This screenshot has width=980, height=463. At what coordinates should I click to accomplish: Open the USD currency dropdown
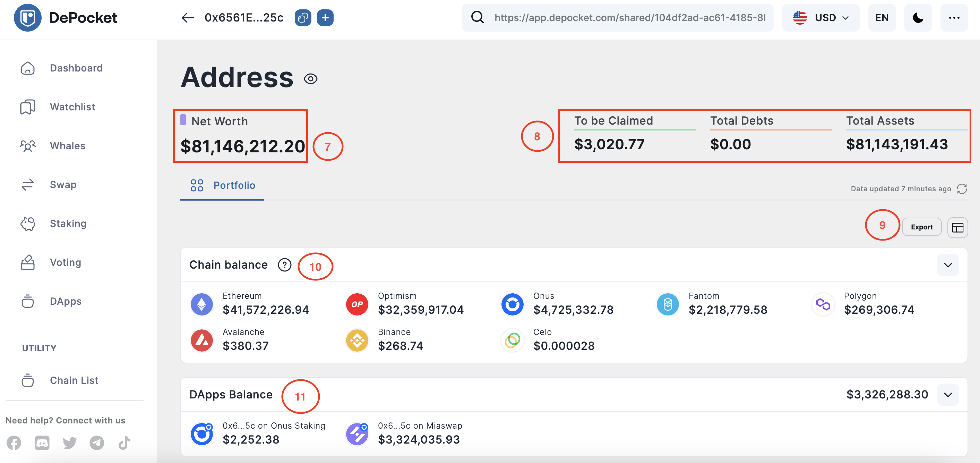click(x=820, y=17)
